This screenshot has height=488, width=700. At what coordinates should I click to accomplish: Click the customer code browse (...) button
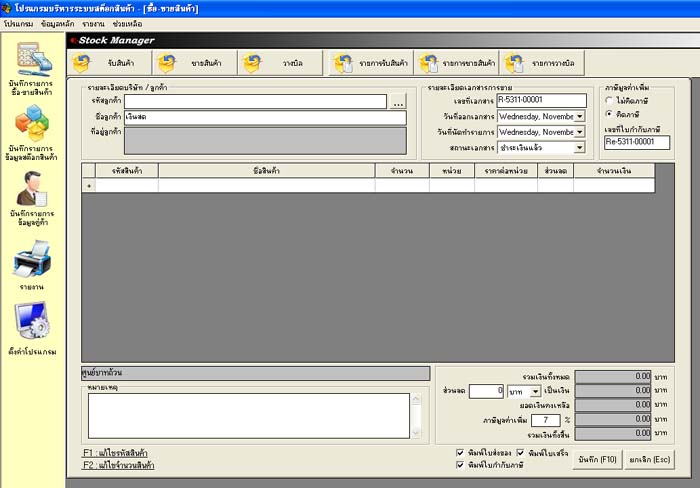(x=398, y=102)
